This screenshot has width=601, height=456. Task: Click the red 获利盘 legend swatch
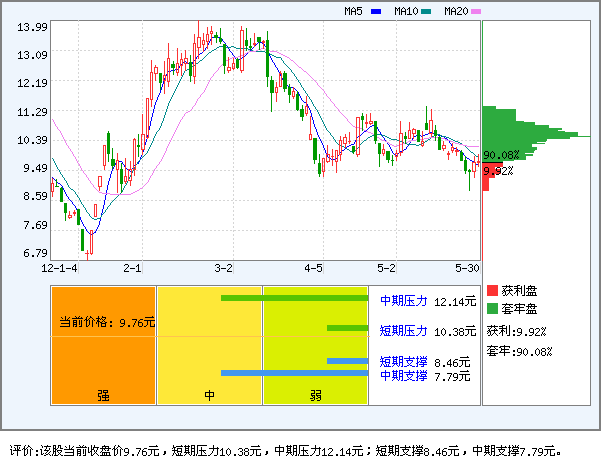[492, 290]
